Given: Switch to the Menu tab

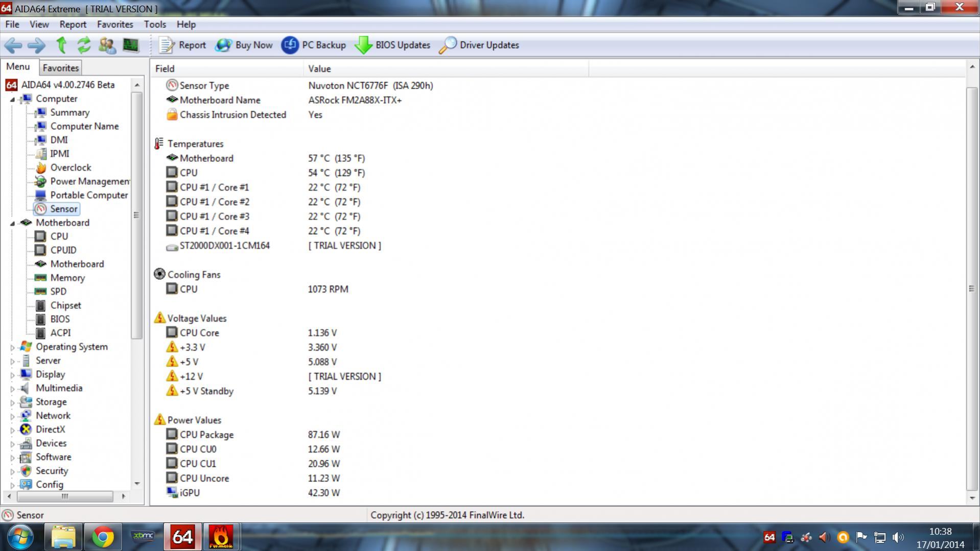Looking at the screenshot, I should [18, 67].
